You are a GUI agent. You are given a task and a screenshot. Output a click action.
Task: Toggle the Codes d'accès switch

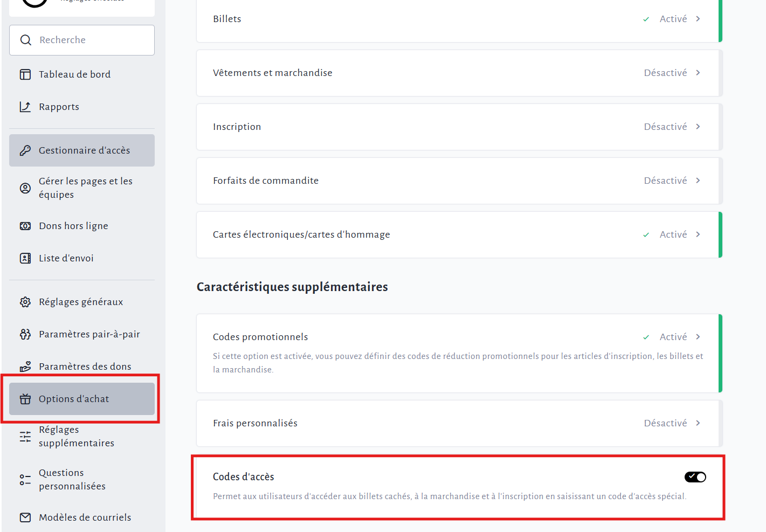[695, 477]
